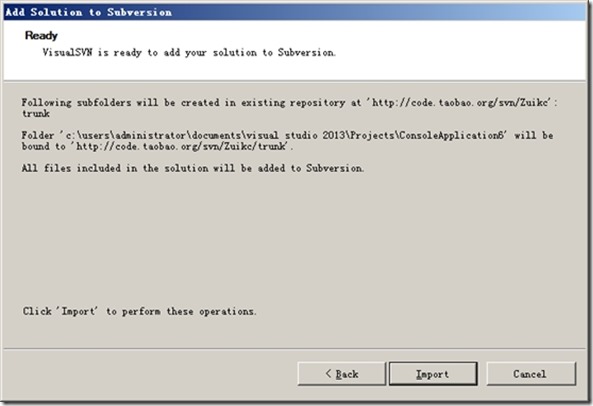Screen dimensions: 593x406
Task: Click the "Click 'Import' to perform" instruction
Action: (x=140, y=311)
